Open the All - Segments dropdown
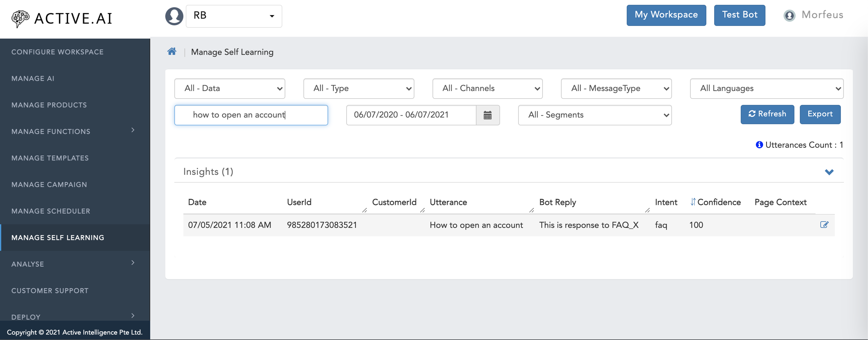 (595, 115)
